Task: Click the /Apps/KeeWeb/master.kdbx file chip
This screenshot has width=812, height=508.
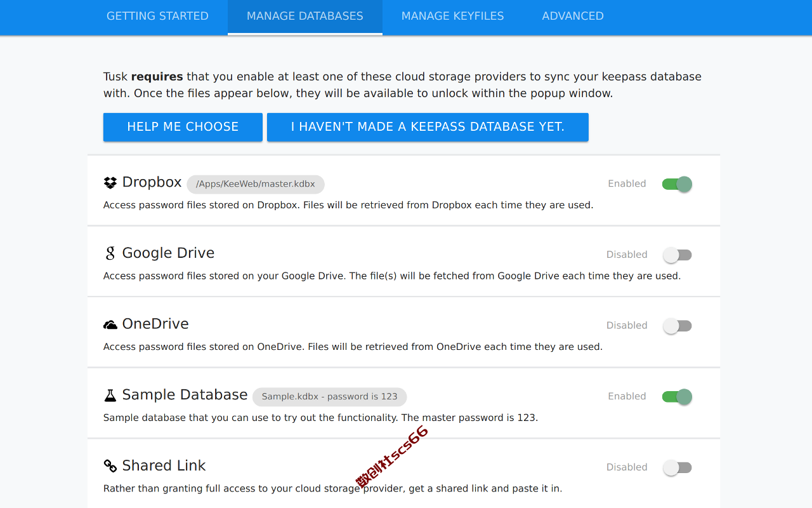Action: coord(256,184)
